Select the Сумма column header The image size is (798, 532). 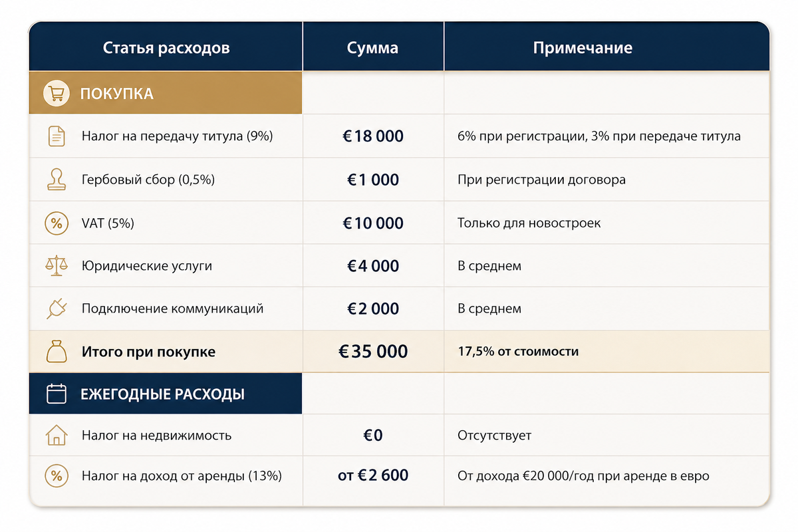coord(373,48)
